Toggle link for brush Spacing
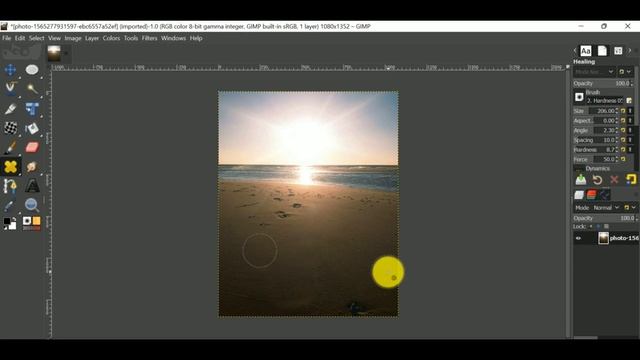640x360 pixels. coord(630,140)
